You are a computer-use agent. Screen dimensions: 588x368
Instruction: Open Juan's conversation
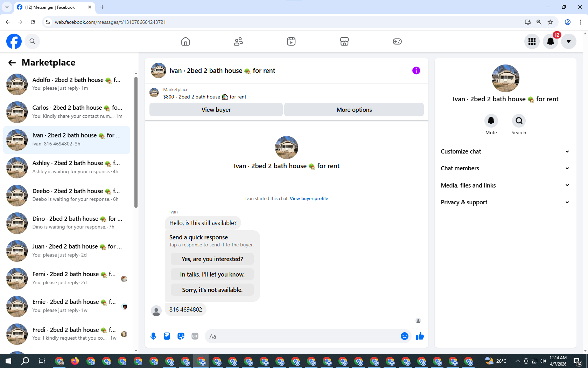click(x=66, y=251)
